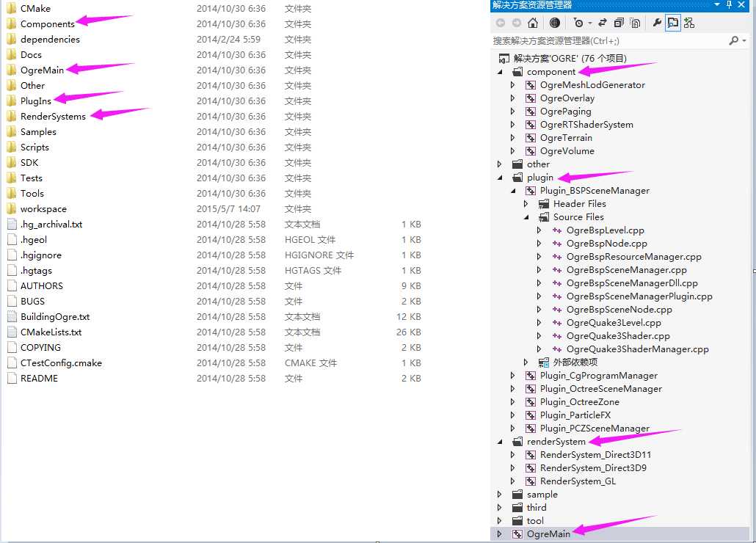The width and height of the screenshot is (756, 543).
Task: Select OgreQuake3ShaderManager.cpp file
Action: point(637,349)
